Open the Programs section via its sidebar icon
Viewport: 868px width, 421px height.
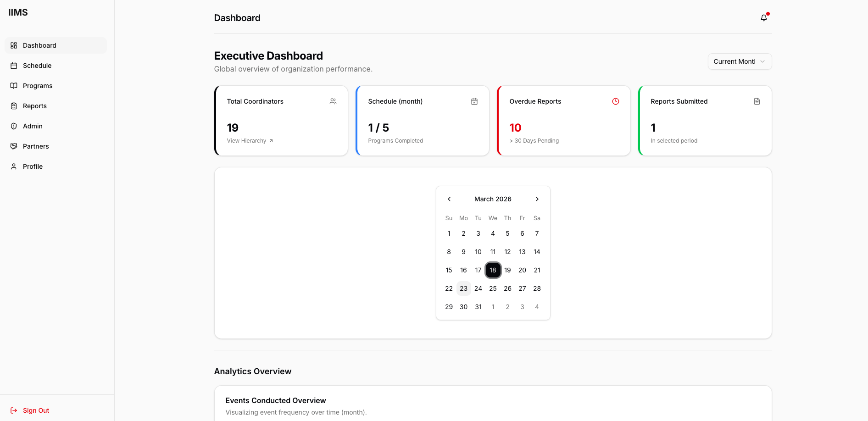tap(14, 85)
